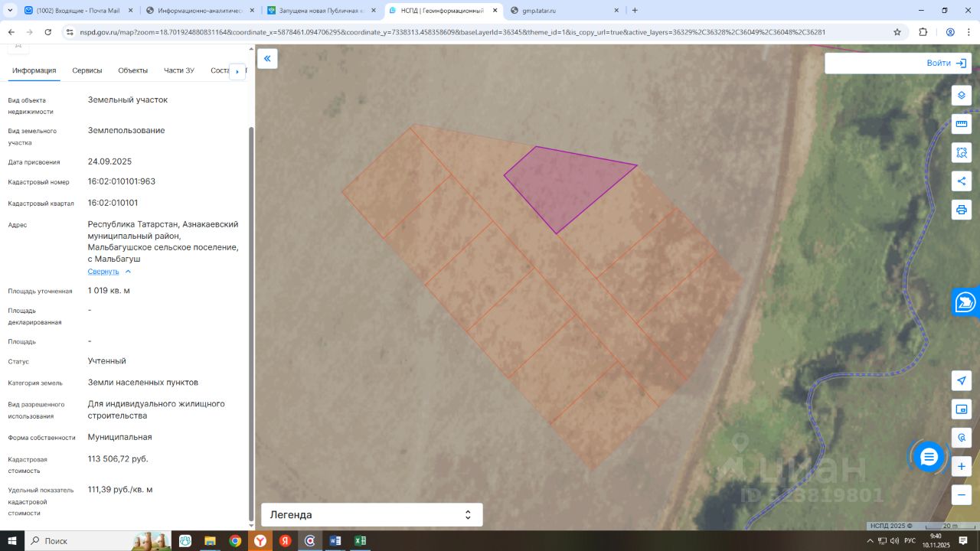The height and width of the screenshot is (551, 980).
Task: Switch to the Информация tab
Action: point(34,70)
